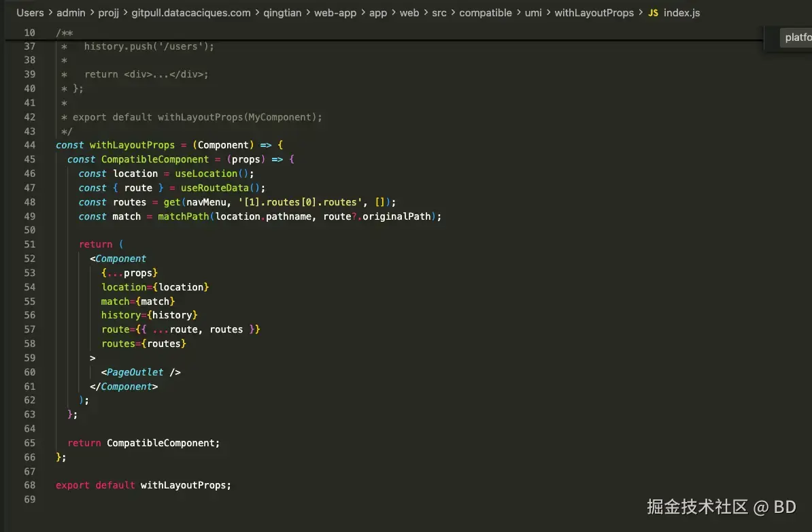Click line number 44 in the gutter
The width and height of the screenshot is (812, 532).
(29, 145)
